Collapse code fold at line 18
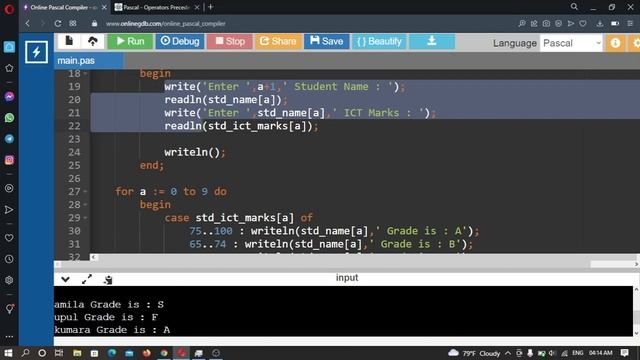640x360 pixels. (x=85, y=74)
